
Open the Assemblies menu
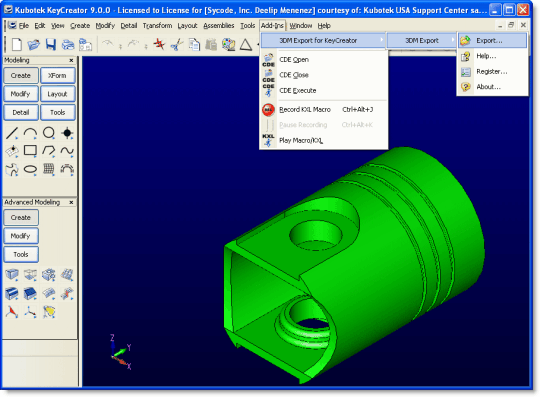219,25
